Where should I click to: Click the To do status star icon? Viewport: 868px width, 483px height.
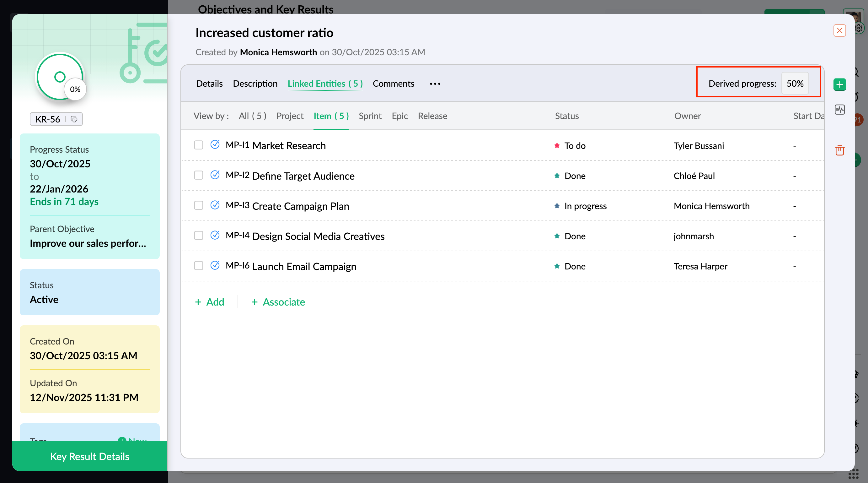557,146
